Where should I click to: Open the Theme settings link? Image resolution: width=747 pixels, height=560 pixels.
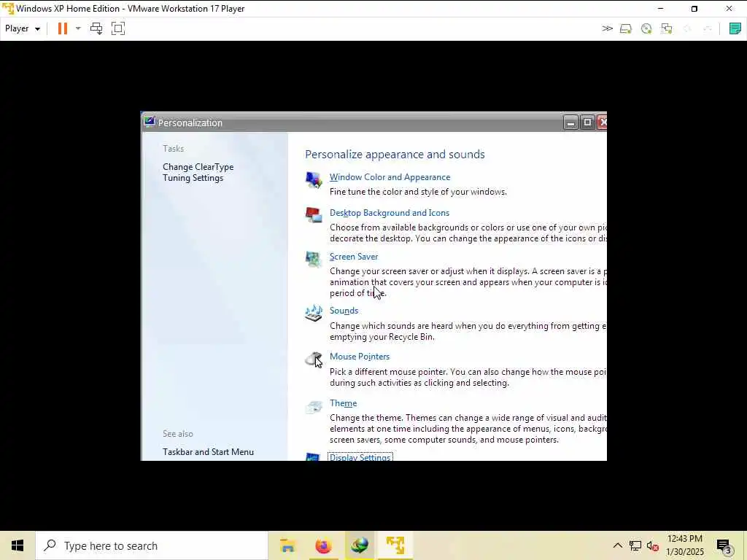343,403
